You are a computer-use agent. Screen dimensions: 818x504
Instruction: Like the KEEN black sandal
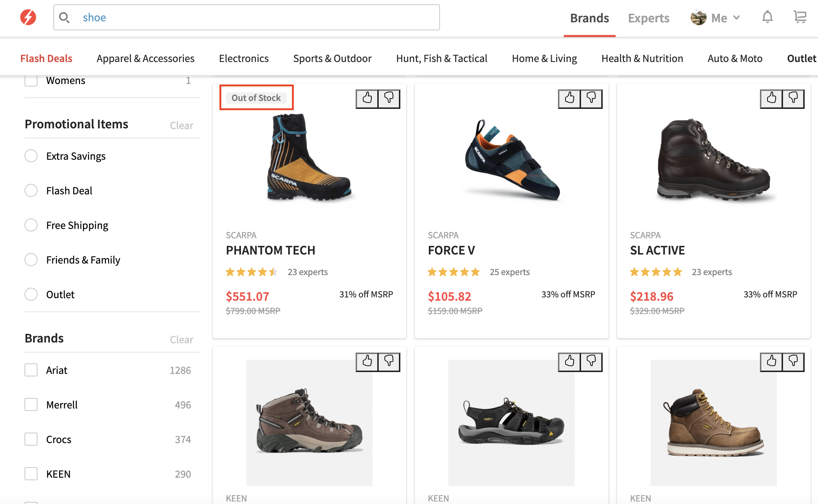tap(569, 362)
